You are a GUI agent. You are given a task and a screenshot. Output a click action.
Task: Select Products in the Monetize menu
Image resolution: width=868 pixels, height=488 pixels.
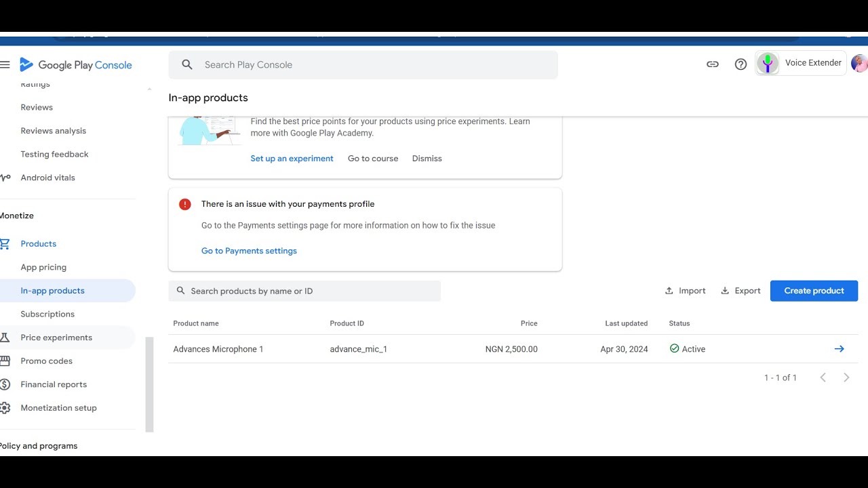[38, 244]
